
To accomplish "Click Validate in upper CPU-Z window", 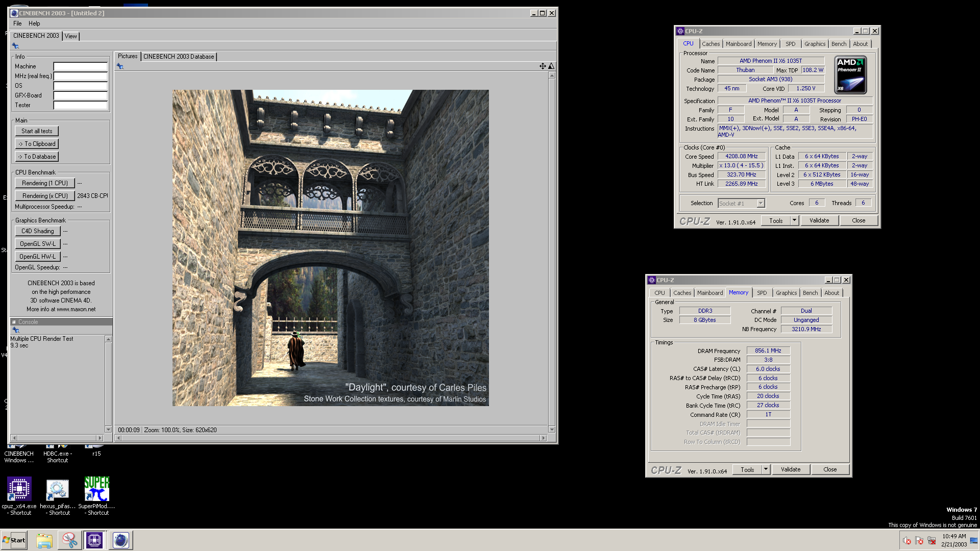I will pos(819,220).
